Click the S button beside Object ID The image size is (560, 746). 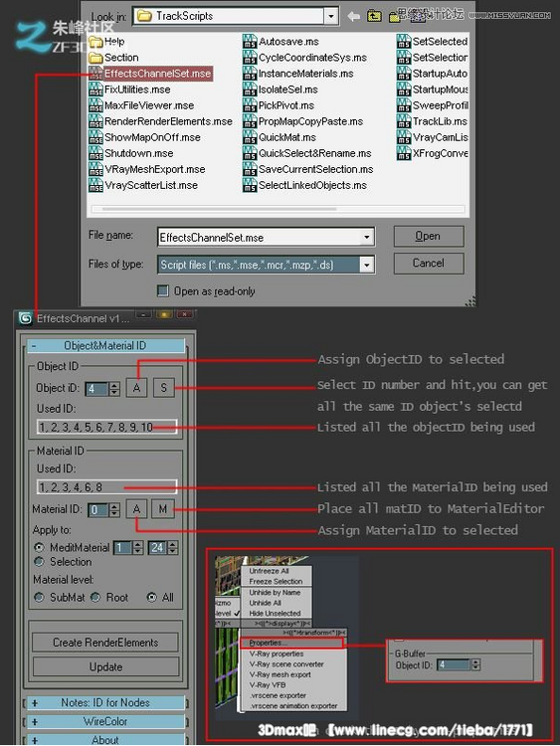coord(164,388)
